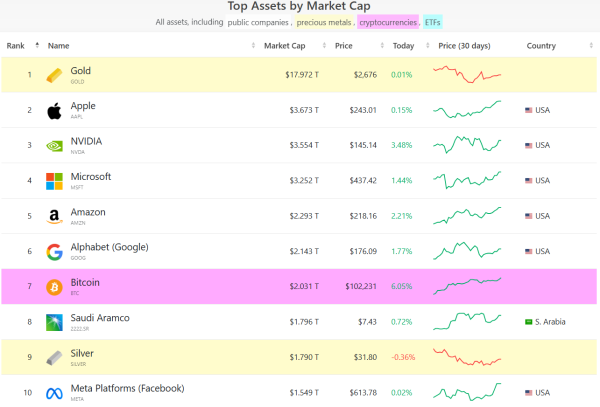Open the Meta Platforms (Facebook) page
Screen dimensions: 600x407
pos(127,388)
